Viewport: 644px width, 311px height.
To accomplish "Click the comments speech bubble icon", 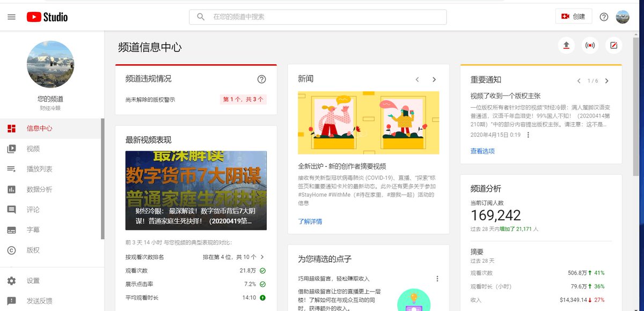I will tap(11, 210).
